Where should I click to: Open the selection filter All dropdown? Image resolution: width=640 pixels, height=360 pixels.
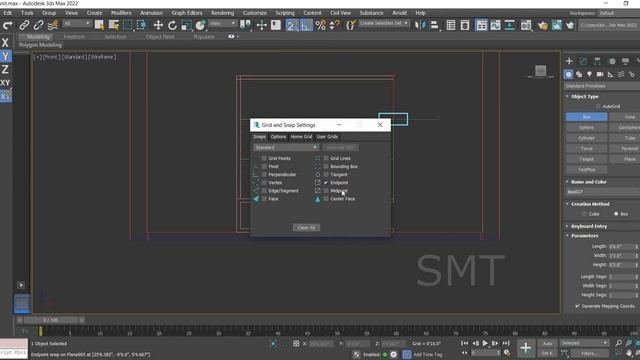click(x=77, y=24)
